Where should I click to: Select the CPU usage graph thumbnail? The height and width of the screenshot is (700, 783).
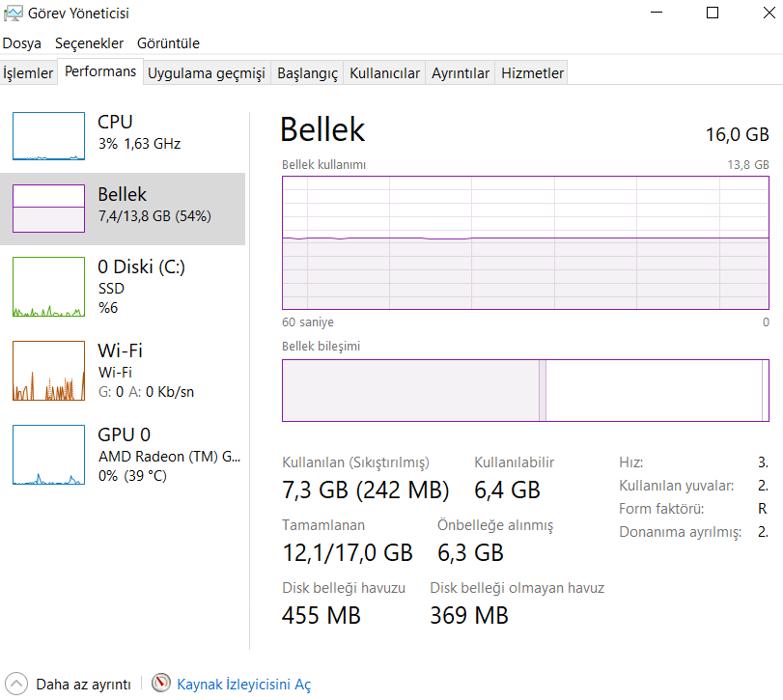tap(48, 136)
